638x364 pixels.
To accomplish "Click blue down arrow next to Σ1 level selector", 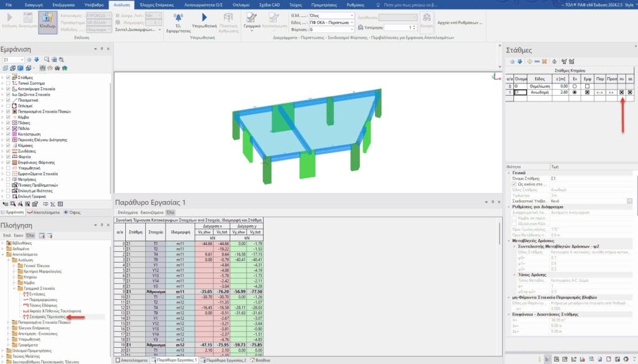I will tap(36, 60).
